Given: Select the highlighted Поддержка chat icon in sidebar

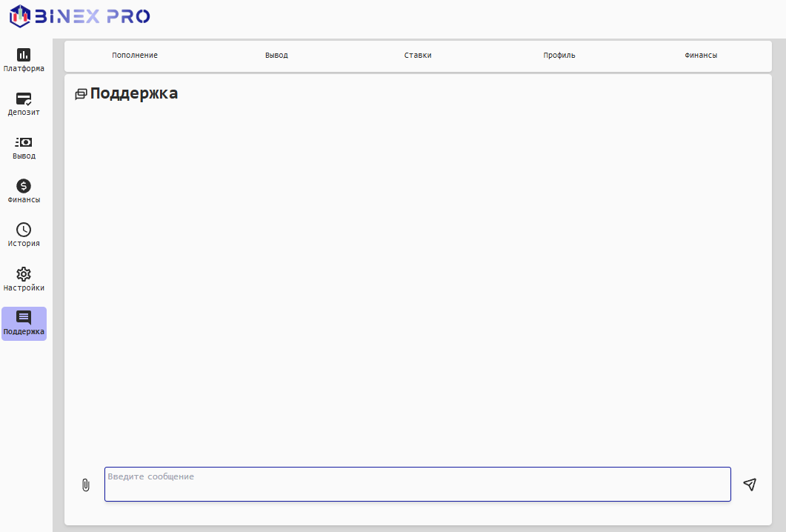Looking at the screenshot, I should (x=24, y=317).
